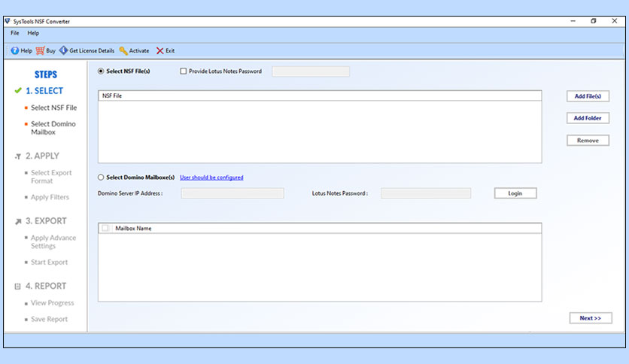This screenshot has width=629, height=364.
Task: Click Select Domino Mailbox step item
Action: pyautogui.click(x=53, y=128)
